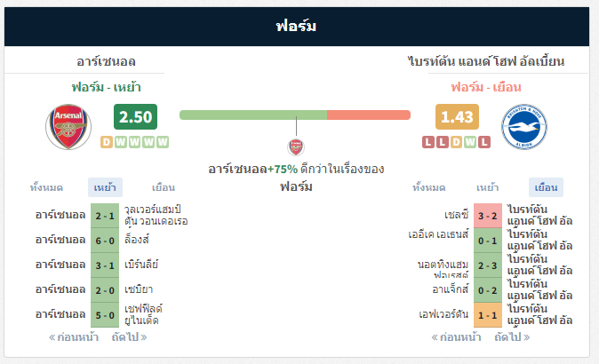Click Brighton's first red L form badge
Image resolution: width=599 pixels, height=364 pixels.
tap(428, 142)
